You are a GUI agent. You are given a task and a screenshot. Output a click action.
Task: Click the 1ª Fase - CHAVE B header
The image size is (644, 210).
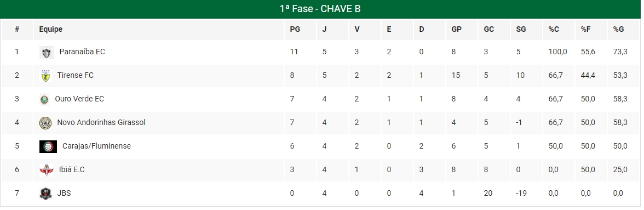pyautogui.click(x=320, y=9)
